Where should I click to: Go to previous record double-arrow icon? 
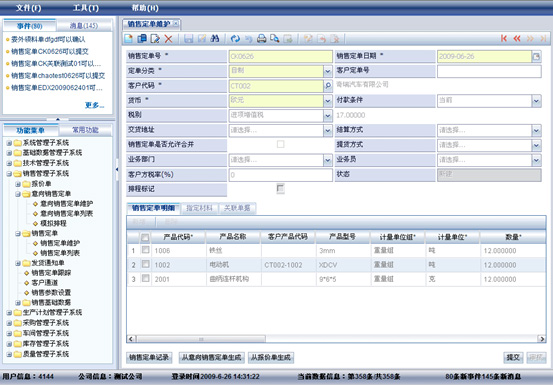tap(517, 38)
